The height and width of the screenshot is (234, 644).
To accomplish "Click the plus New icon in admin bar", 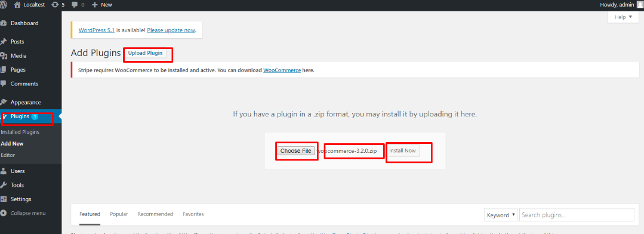I will (94, 5).
